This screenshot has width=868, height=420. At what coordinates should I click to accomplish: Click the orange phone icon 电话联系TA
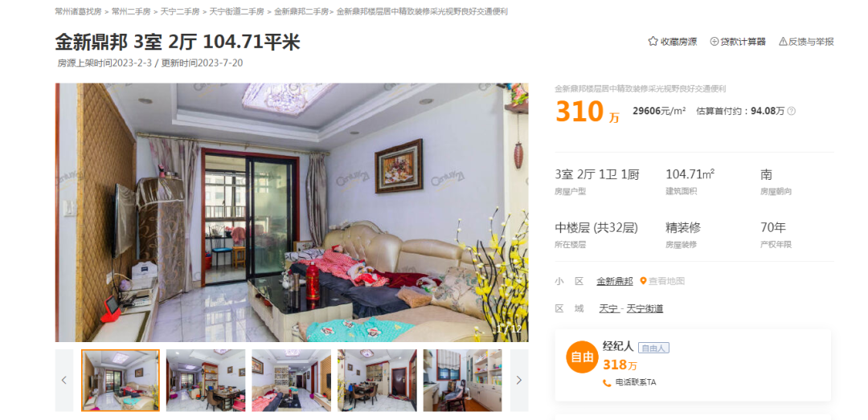pos(608,382)
